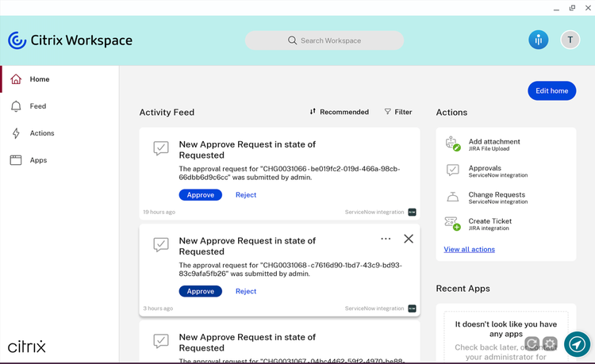
Task: Open the blue assistant icon in header
Action: [x=539, y=40]
